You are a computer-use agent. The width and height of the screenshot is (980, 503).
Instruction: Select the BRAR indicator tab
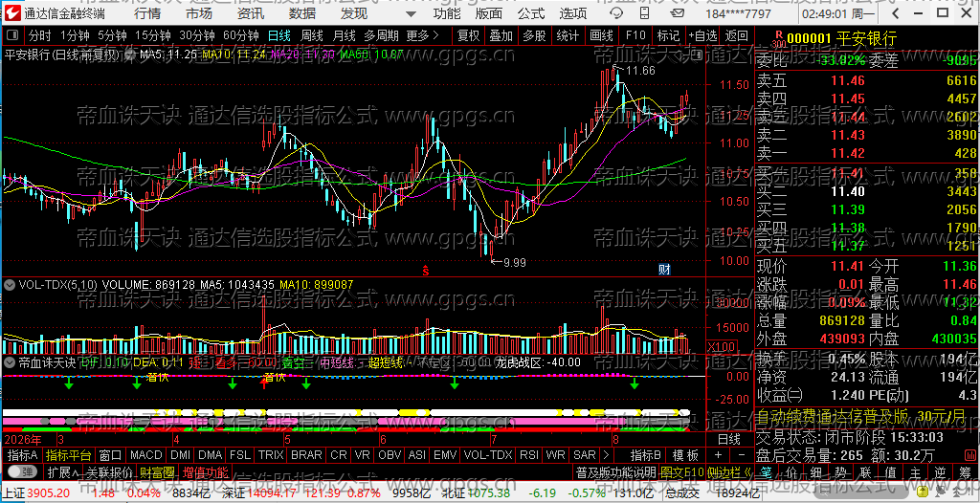[x=307, y=454]
